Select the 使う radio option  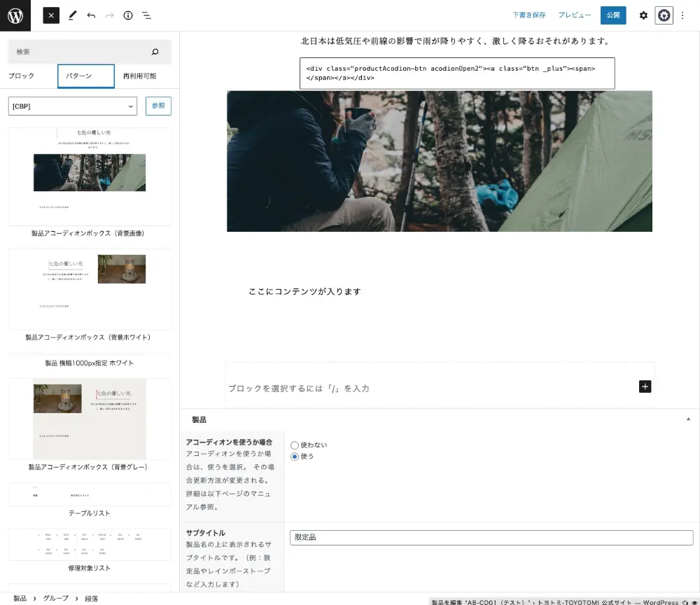coord(295,457)
